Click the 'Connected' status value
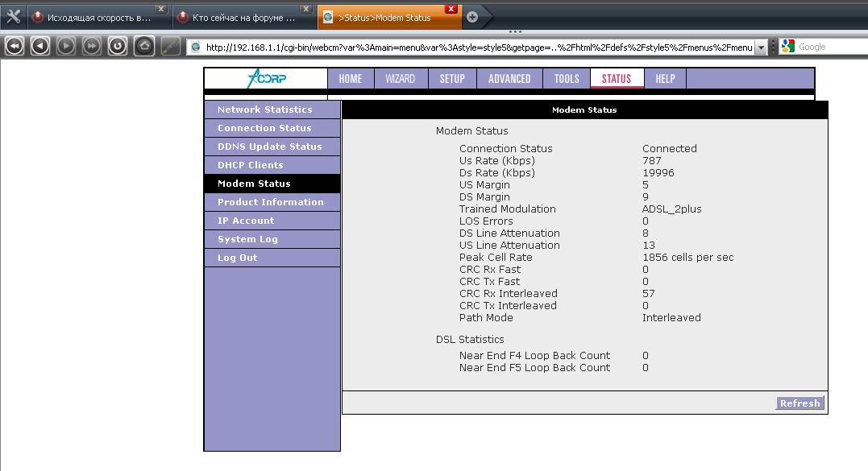868x471 pixels. pyautogui.click(x=669, y=149)
